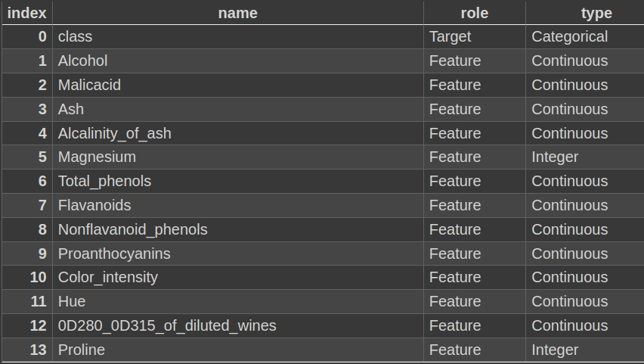Select the 'Alcohol' name cell
Viewport: 644px width, 364px height.
(83, 61)
